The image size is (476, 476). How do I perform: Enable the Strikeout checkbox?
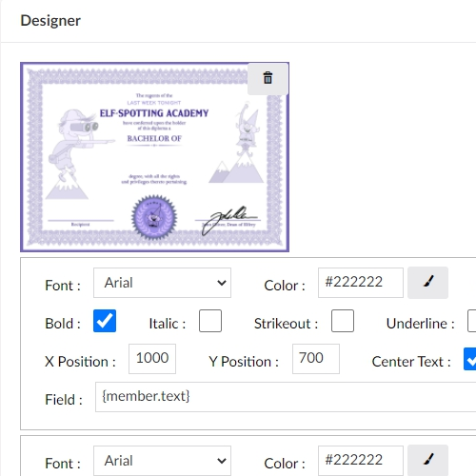click(343, 321)
